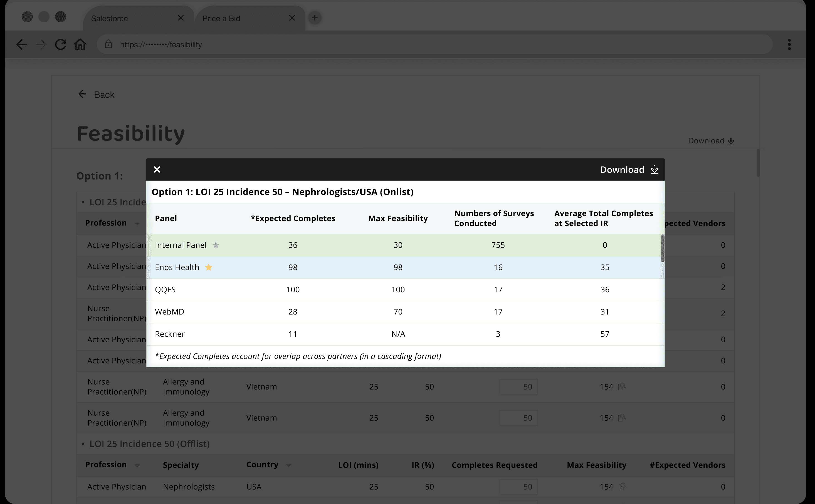This screenshot has width=815, height=504.
Task: Open the Country column dropdown arrow
Action: pos(288,465)
